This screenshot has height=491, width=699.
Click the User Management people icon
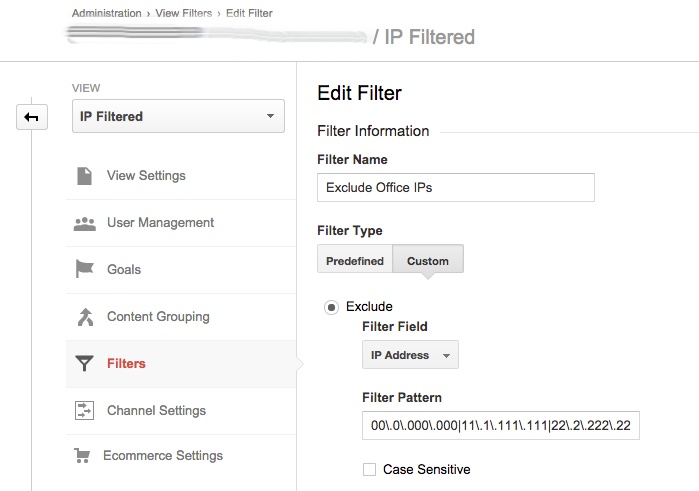point(85,223)
